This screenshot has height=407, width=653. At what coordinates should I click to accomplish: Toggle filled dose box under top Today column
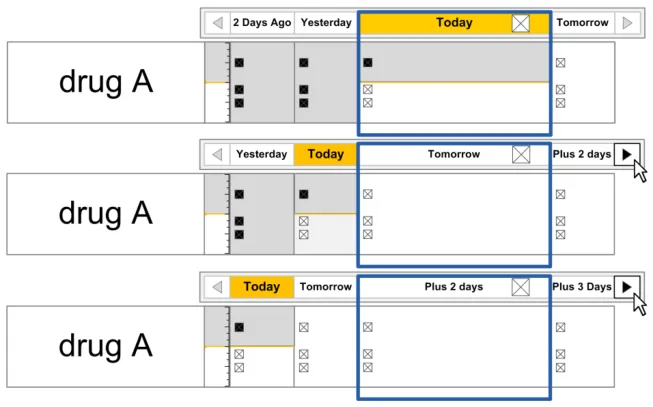click(368, 63)
